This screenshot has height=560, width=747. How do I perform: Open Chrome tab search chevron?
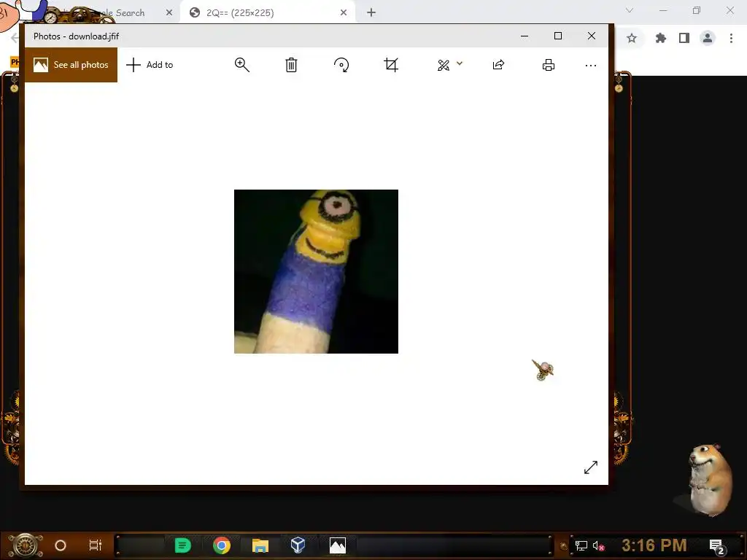[630, 10]
